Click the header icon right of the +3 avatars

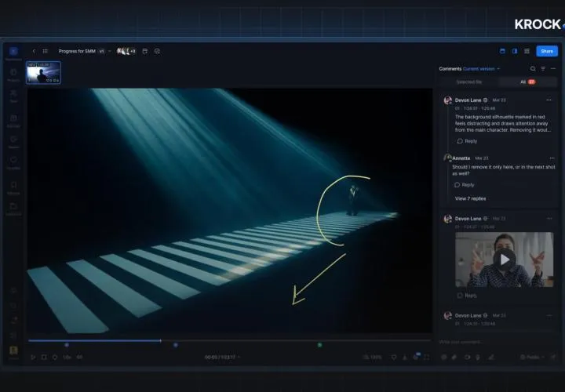click(145, 52)
